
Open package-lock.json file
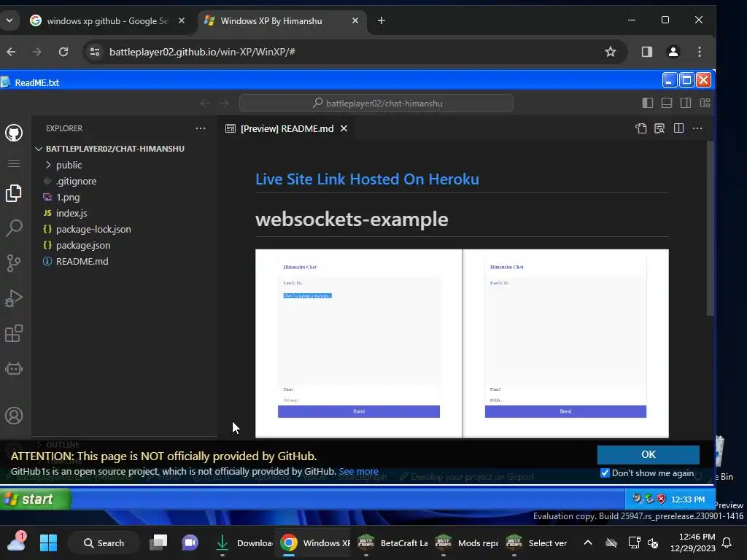click(x=93, y=229)
